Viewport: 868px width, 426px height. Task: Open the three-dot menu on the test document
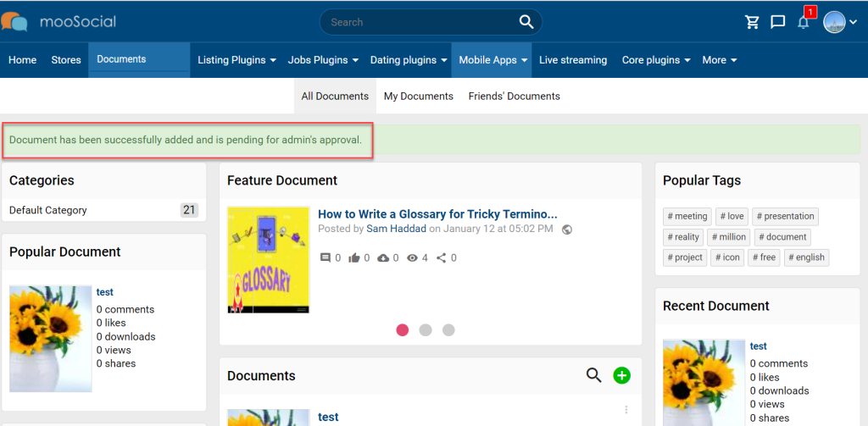pyautogui.click(x=626, y=410)
